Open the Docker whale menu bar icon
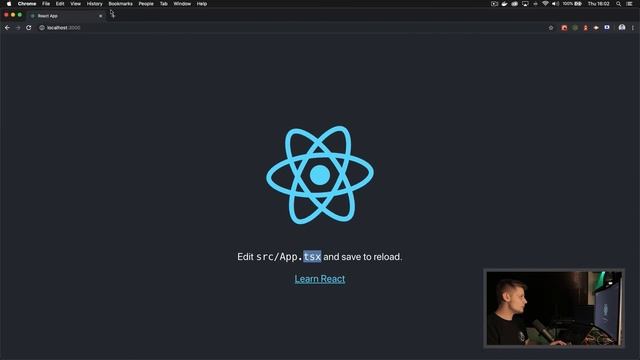 coord(504,4)
